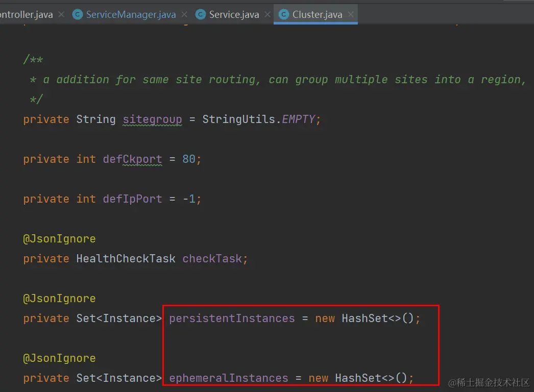Click the -1 value of defIpPort
This screenshot has height=392, width=534.
[189, 199]
